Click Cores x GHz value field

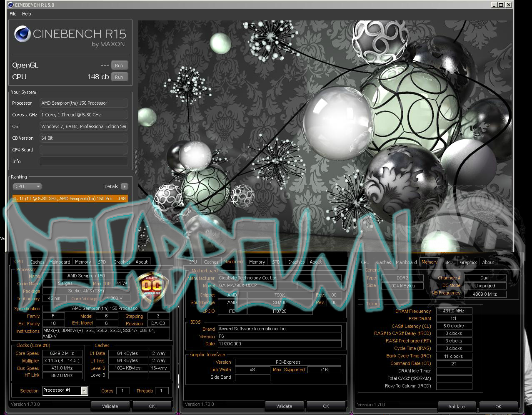(84, 115)
